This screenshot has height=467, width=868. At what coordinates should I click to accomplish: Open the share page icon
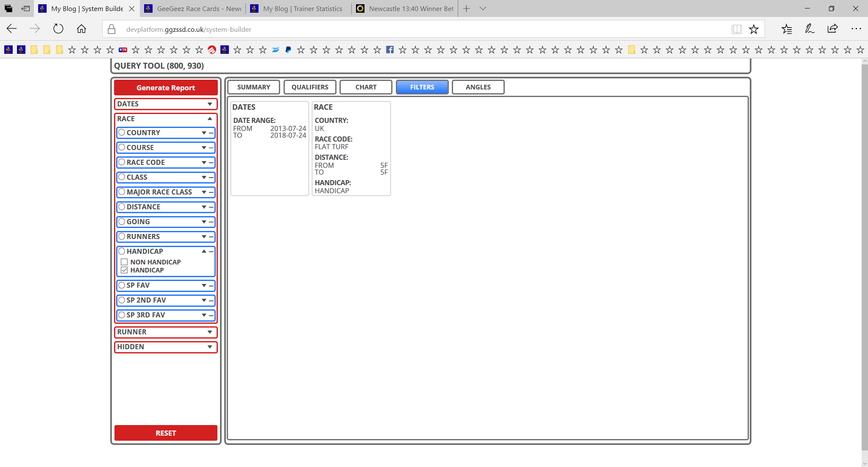832,29
